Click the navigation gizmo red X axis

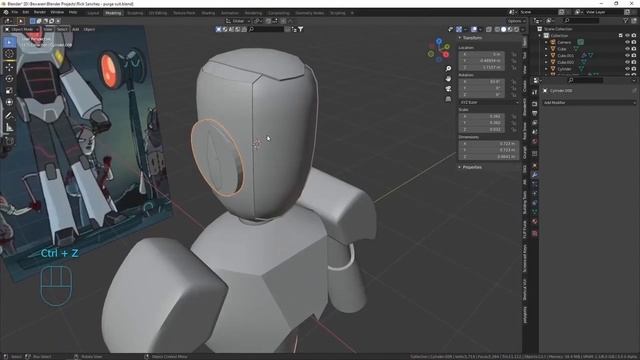(446, 54)
